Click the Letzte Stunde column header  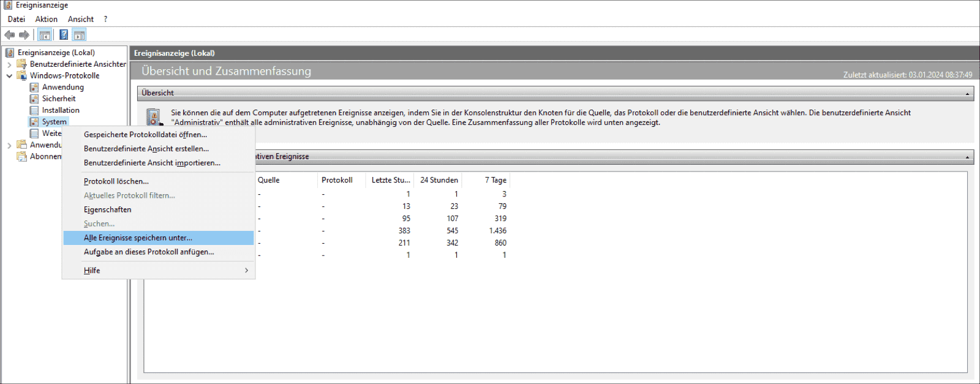(390, 180)
